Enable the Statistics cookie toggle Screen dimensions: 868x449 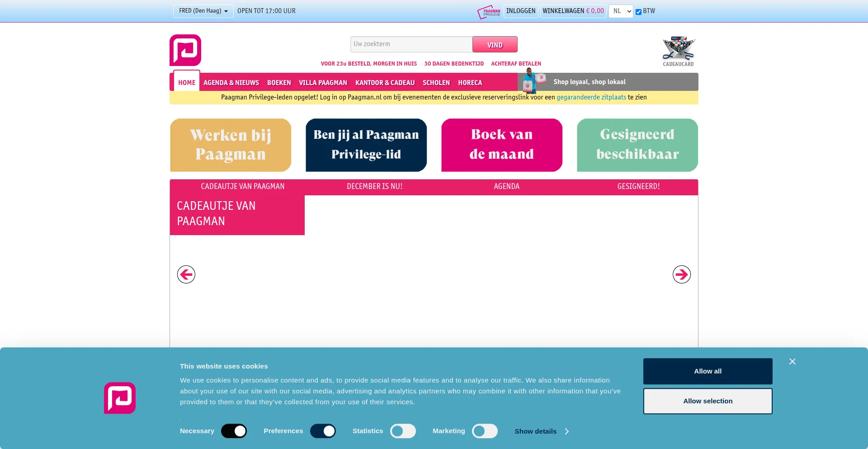403,431
